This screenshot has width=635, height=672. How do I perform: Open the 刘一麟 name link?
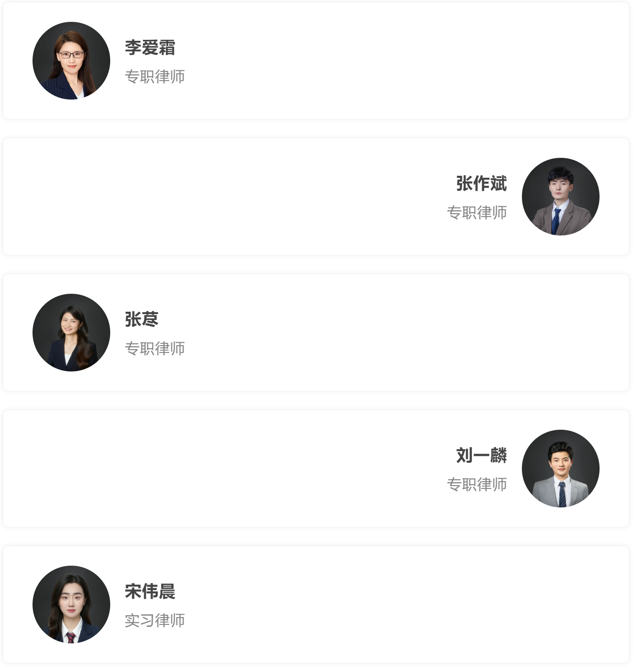[481, 455]
